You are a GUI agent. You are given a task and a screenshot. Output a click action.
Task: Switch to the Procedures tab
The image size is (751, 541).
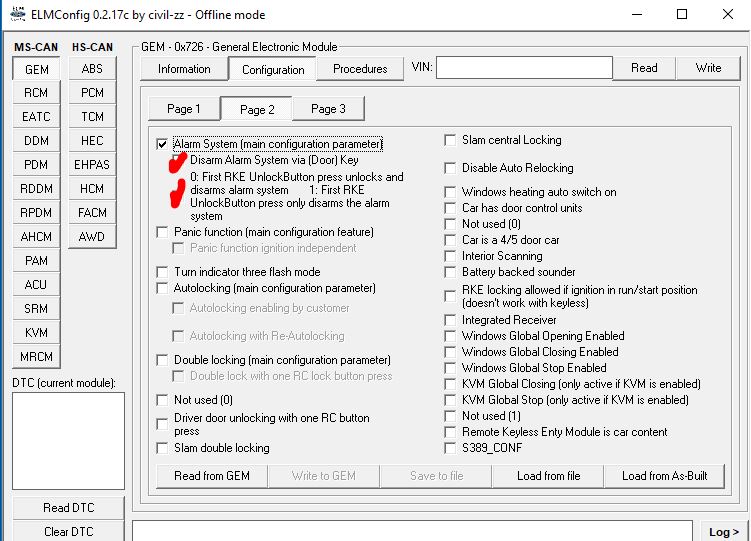click(x=360, y=69)
